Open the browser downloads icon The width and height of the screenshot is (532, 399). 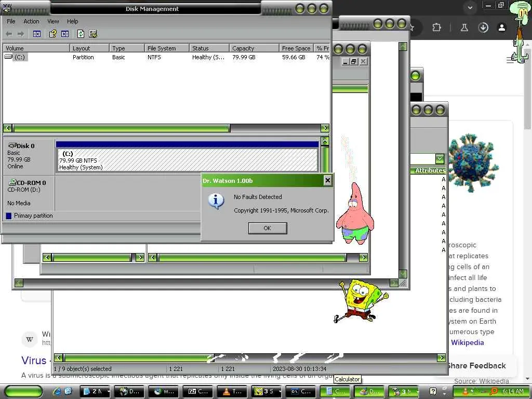pos(483,28)
